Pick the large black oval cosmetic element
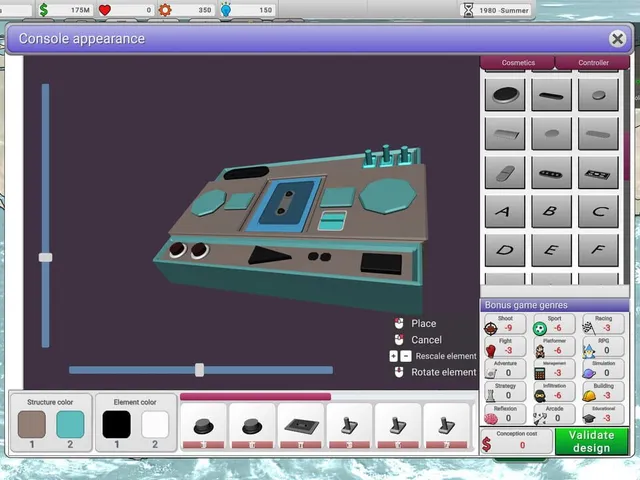 [505, 95]
